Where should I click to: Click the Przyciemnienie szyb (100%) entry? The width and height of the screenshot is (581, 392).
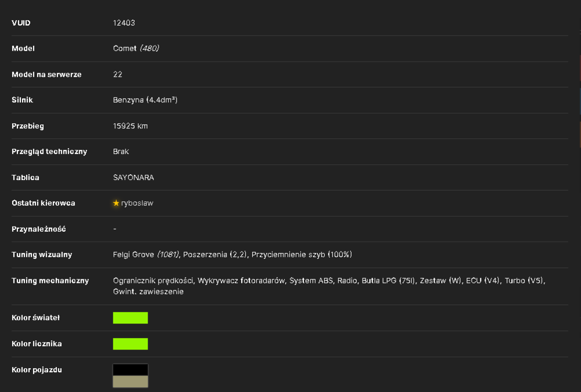(302, 254)
